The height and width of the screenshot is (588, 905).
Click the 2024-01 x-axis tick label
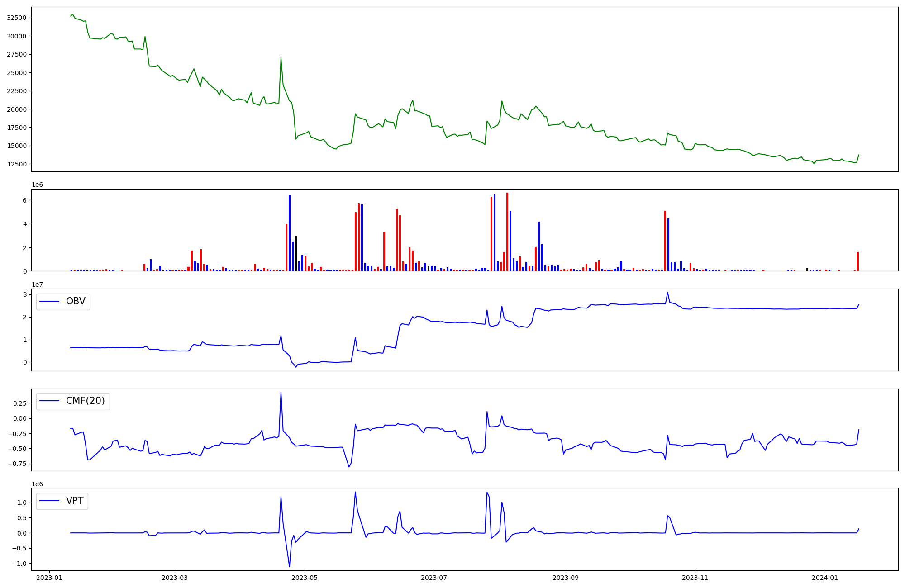click(825, 578)
